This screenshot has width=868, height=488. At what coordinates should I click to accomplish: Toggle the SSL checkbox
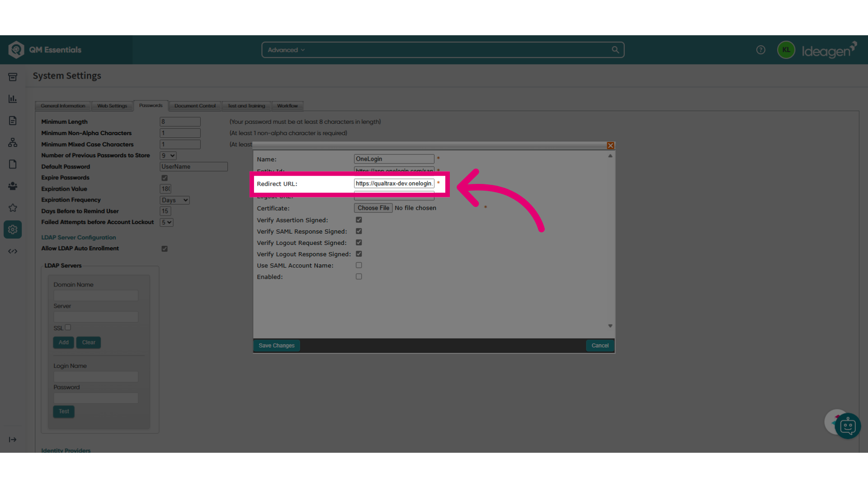tap(68, 328)
